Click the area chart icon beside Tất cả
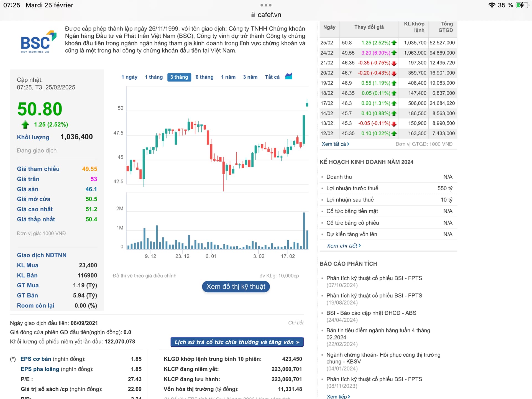Viewport: 532px width, 399px height. tap(289, 76)
